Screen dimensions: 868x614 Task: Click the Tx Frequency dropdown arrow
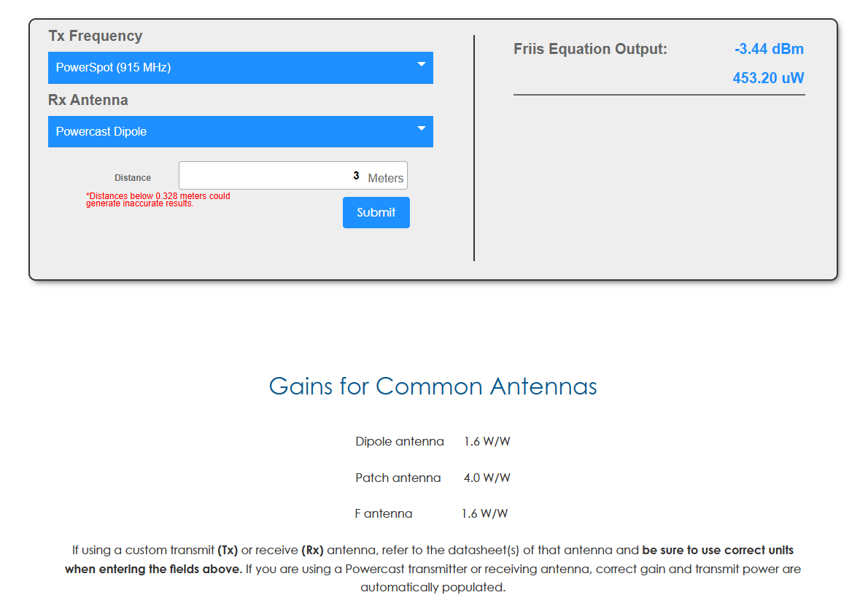pos(422,67)
